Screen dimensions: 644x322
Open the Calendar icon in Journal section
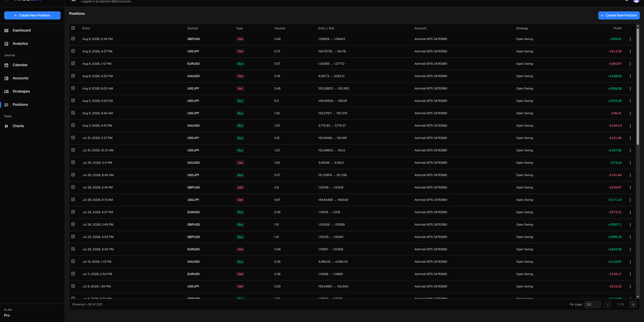point(6,65)
